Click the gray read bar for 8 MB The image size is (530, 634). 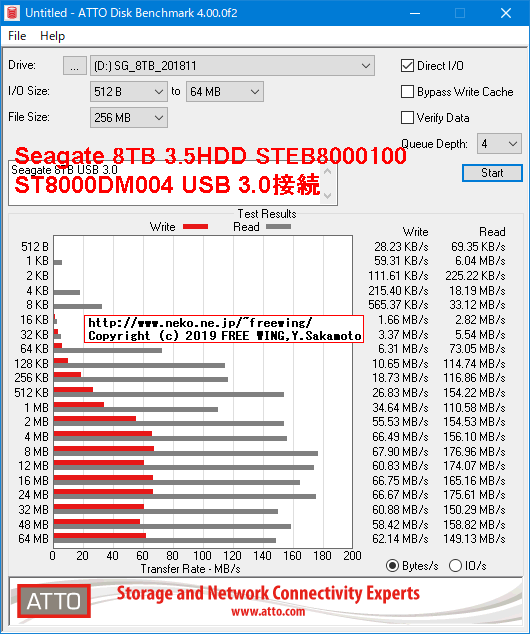pos(186,454)
